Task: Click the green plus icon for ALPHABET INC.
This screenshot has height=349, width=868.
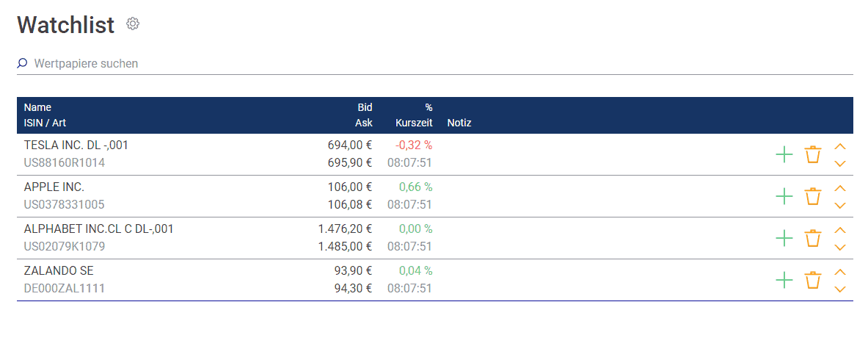Action: click(x=784, y=238)
